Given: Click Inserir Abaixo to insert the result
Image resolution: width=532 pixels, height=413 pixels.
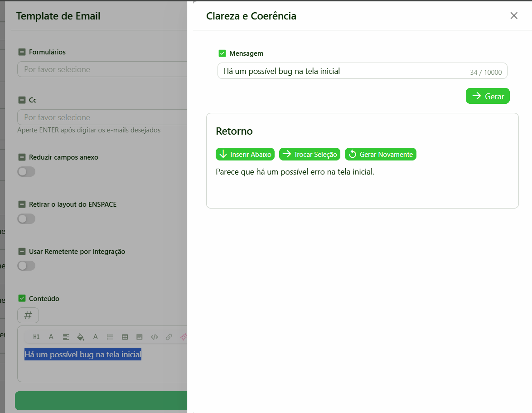Looking at the screenshot, I should [245, 154].
